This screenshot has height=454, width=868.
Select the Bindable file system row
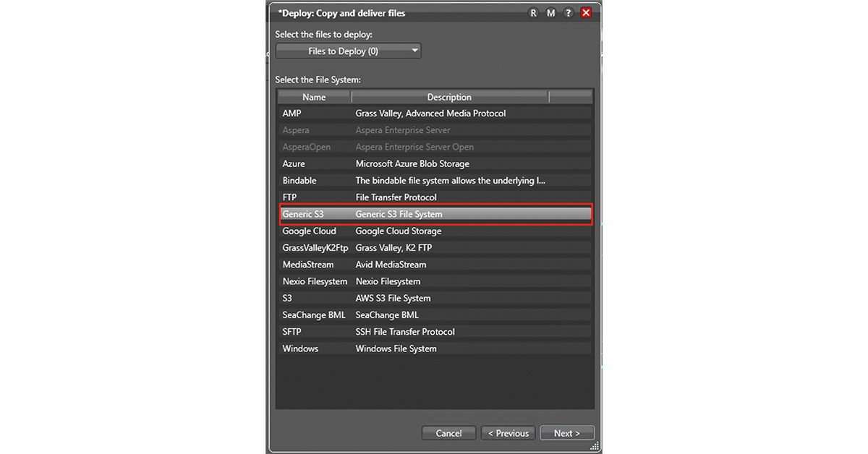[435, 180]
